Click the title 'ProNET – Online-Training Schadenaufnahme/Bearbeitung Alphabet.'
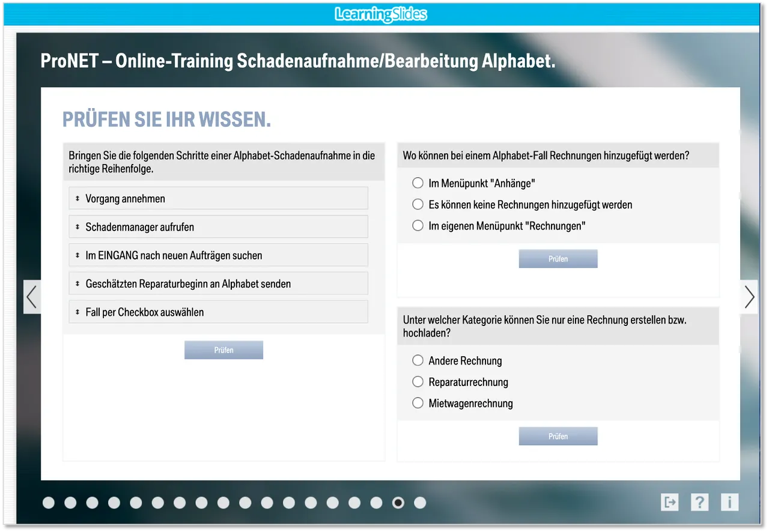 pyautogui.click(x=298, y=61)
